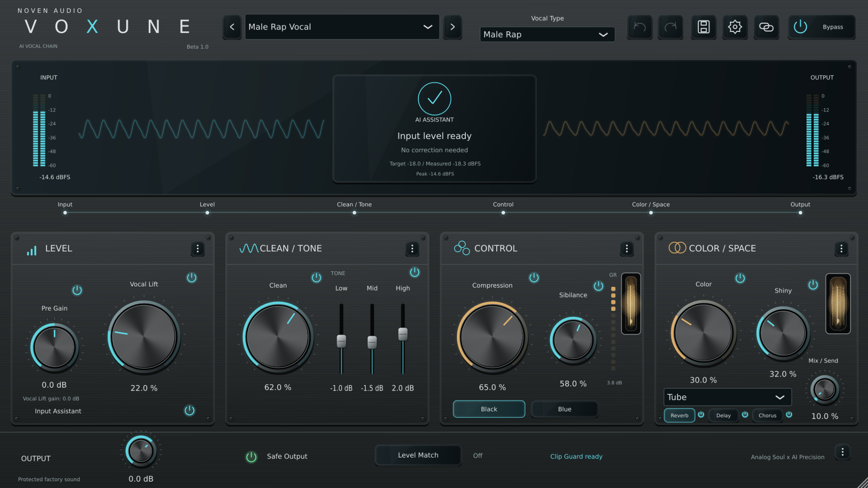The height and width of the screenshot is (488, 868).
Task: Select the Black compressor mode
Action: pyautogui.click(x=489, y=409)
